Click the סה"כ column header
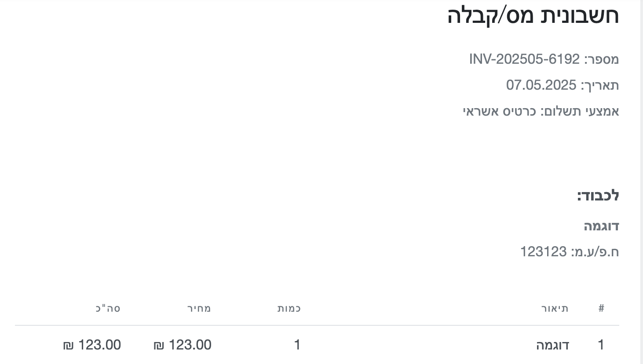This screenshot has height=364, width=643. point(108,308)
